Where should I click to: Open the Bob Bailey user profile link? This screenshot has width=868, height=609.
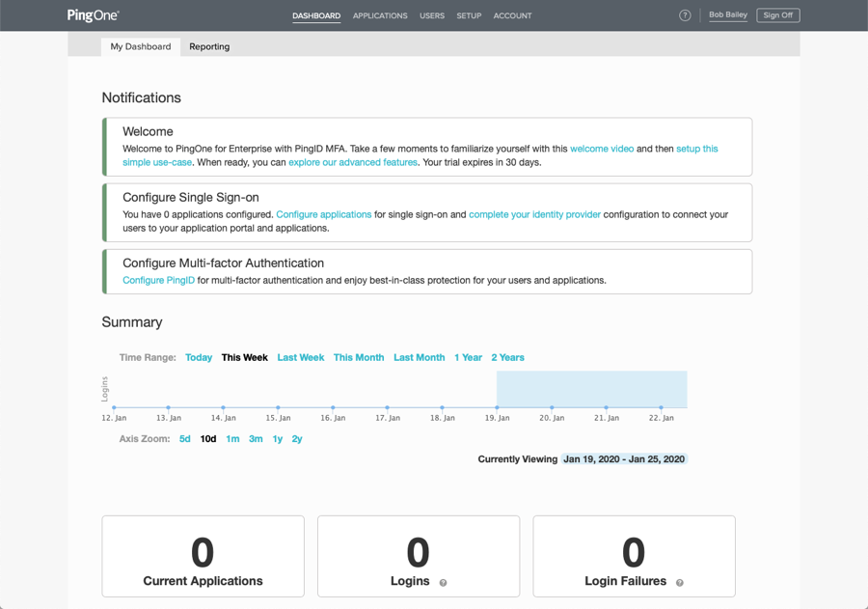(728, 15)
